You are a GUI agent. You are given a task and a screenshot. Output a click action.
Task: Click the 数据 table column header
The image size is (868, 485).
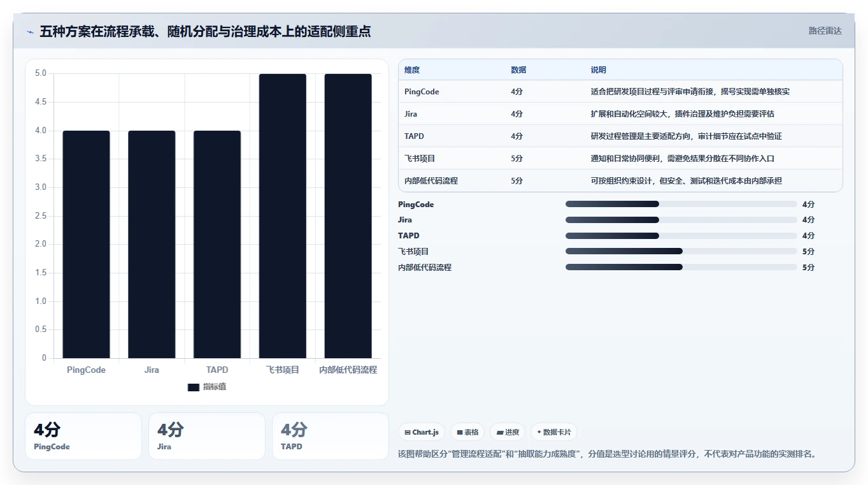tap(518, 70)
